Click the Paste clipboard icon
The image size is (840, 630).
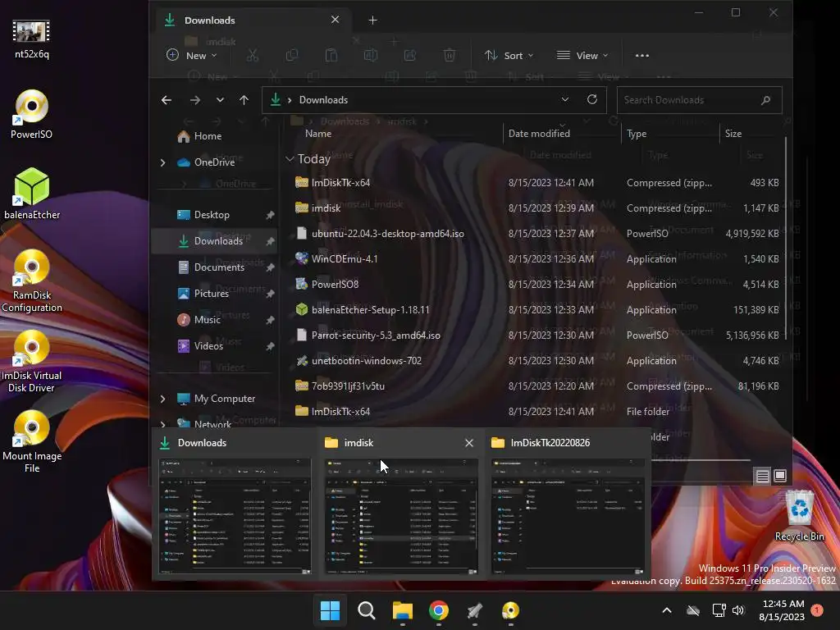[x=331, y=55]
